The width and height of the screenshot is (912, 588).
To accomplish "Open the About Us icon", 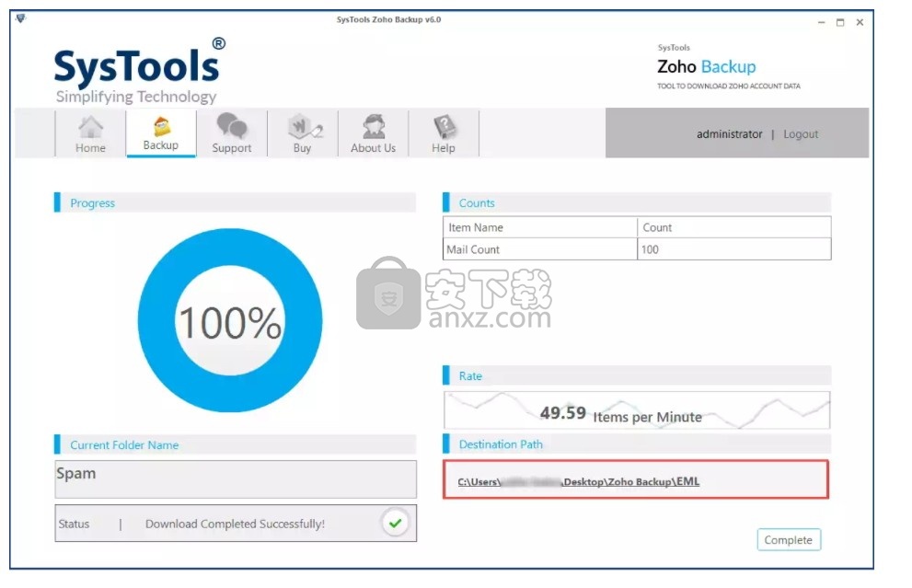I will point(374,126).
